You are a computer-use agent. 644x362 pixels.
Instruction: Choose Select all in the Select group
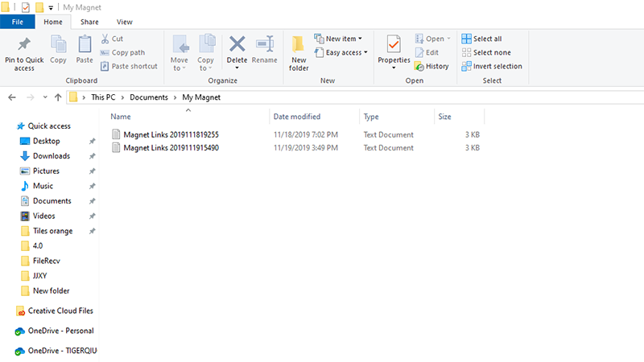point(481,39)
